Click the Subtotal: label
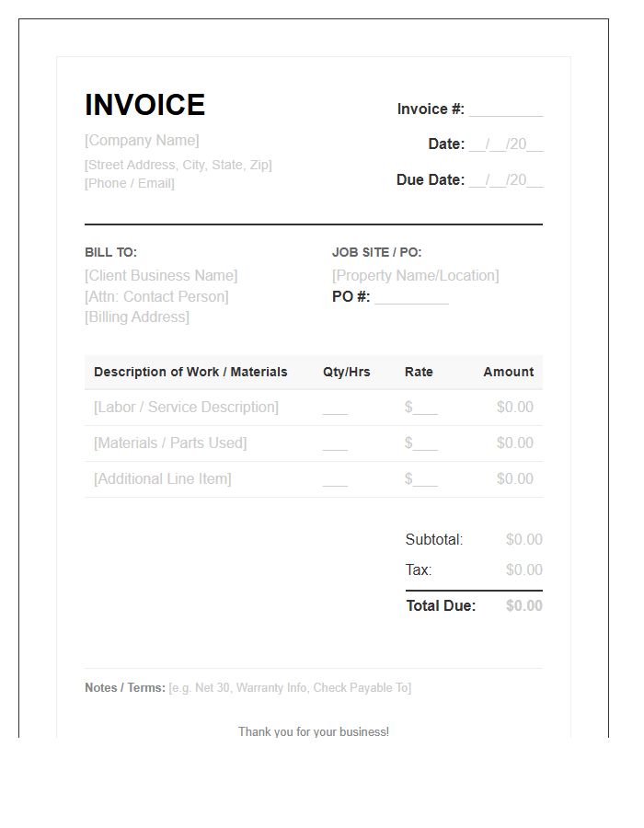The height and width of the screenshot is (828, 644). coord(434,540)
